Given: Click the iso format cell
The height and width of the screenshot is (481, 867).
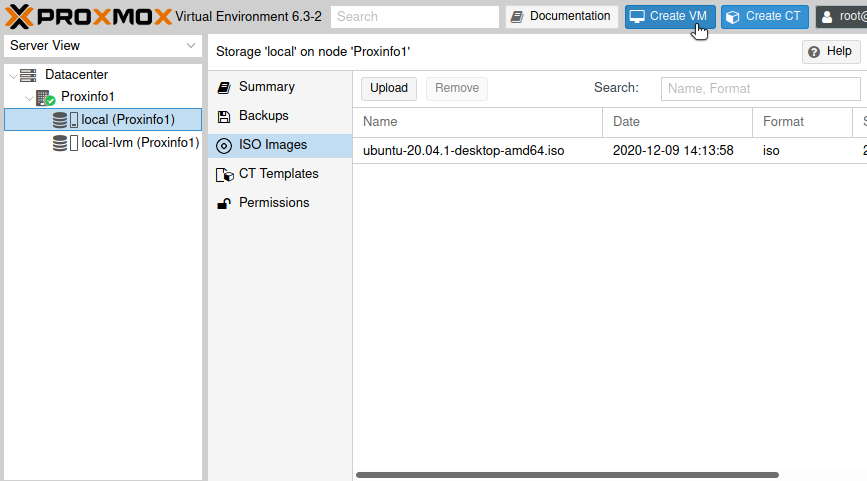Looking at the screenshot, I should pos(771,150).
